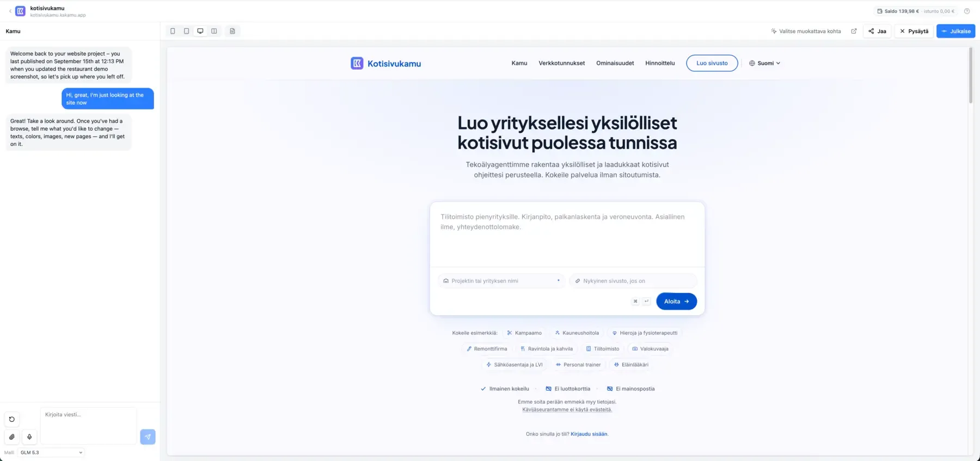Try the Valokuvaaja example chip
This screenshot has height=461, width=980.
pyautogui.click(x=650, y=349)
